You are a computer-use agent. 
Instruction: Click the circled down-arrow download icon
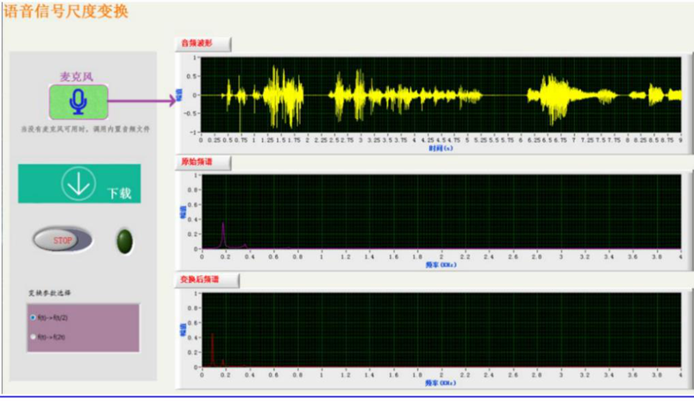tap(78, 184)
